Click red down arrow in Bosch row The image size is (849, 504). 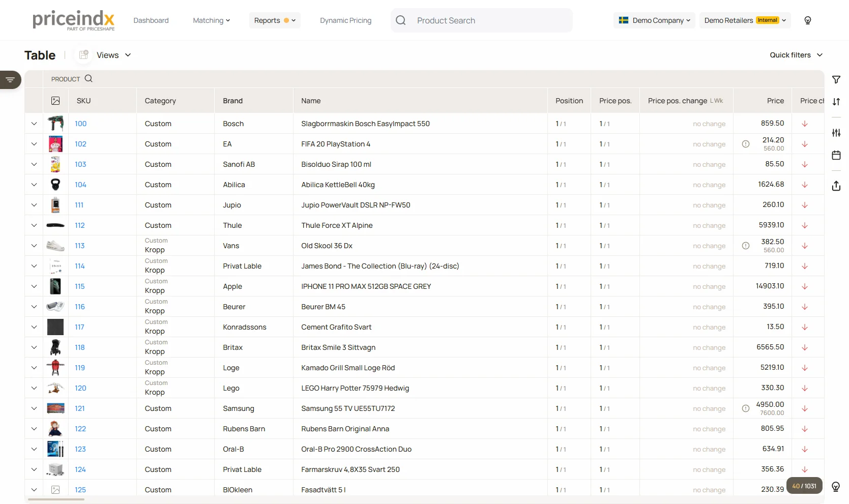pos(805,124)
